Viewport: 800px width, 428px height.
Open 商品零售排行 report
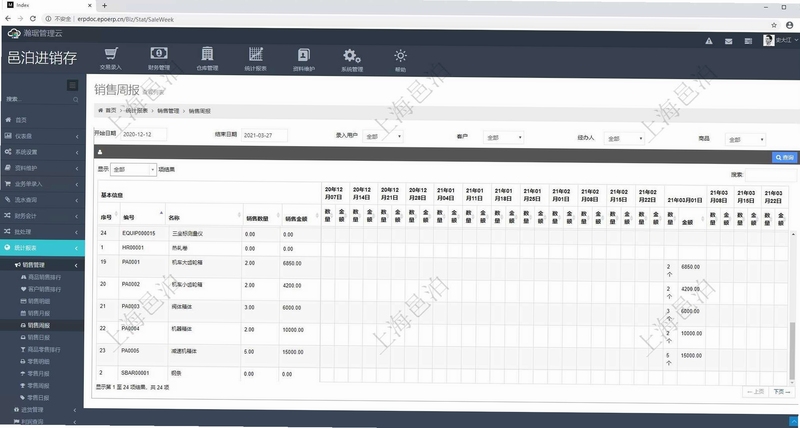pyautogui.click(x=42, y=349)
